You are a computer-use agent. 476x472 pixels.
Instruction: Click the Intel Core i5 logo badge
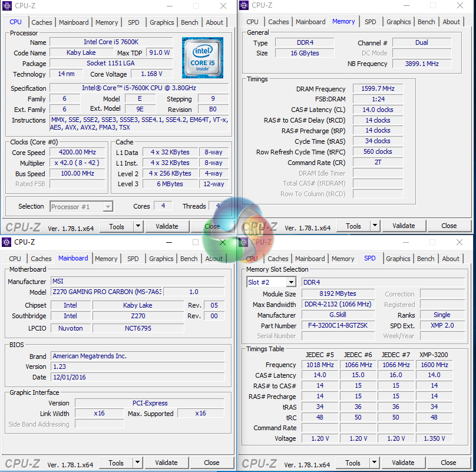(202, 58)
